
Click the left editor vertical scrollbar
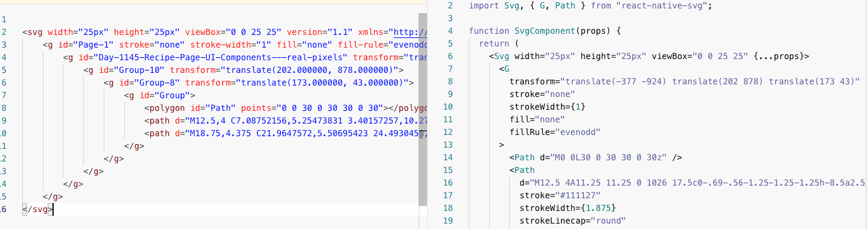pos(423,108)
